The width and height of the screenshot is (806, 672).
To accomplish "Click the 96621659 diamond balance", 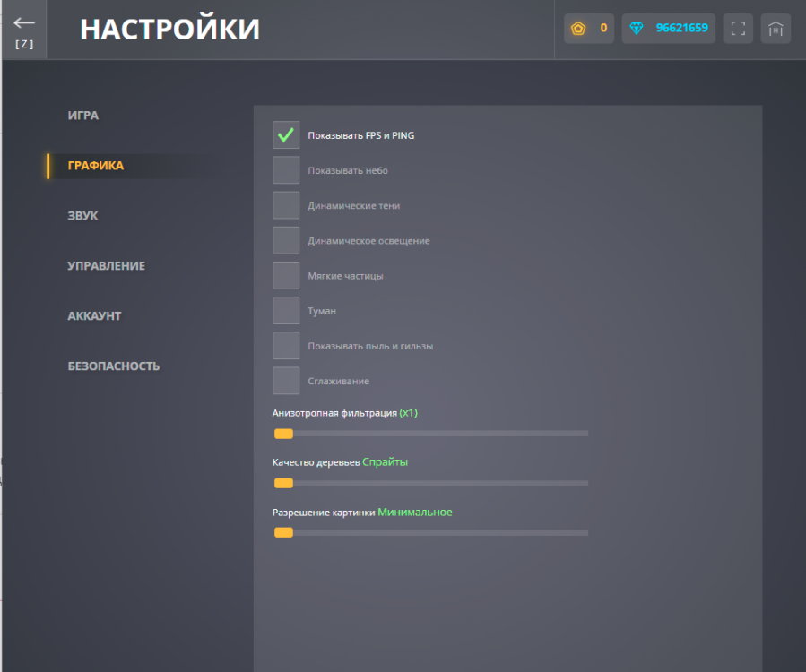I will point(681,28).
